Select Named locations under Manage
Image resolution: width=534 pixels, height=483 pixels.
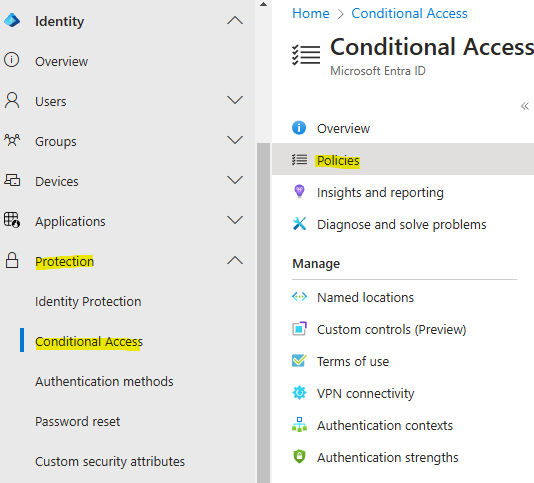365,297
